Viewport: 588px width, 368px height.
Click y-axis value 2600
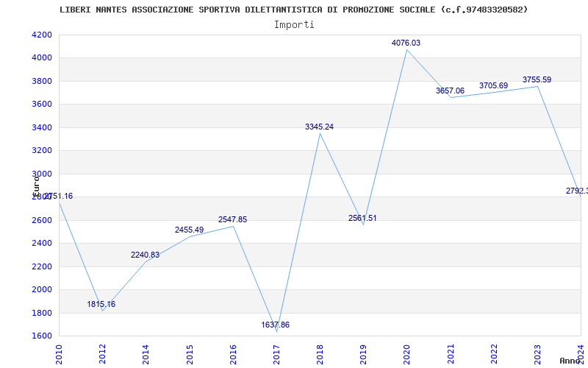tap(42, 220)
